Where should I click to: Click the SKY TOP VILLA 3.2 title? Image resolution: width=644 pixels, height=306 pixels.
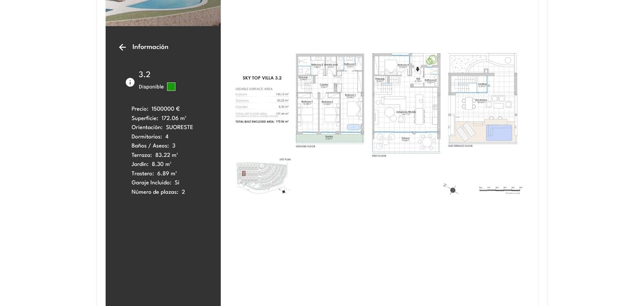(x=262, y=78)
